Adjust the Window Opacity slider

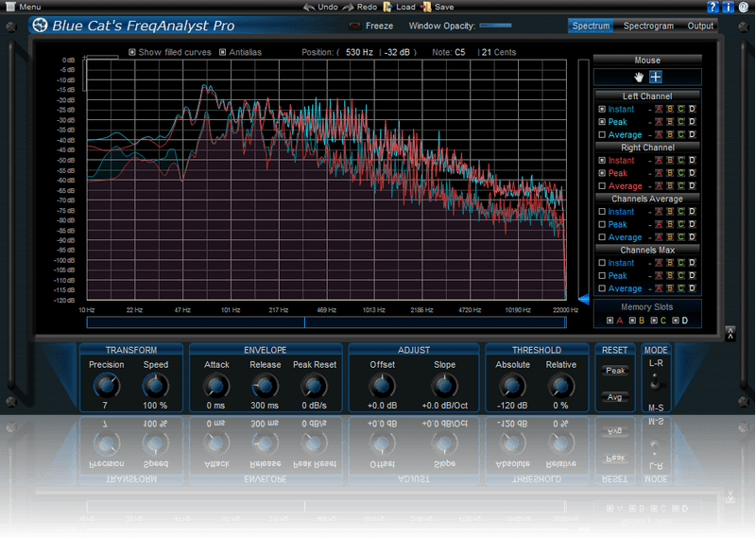tap(495, 26)
